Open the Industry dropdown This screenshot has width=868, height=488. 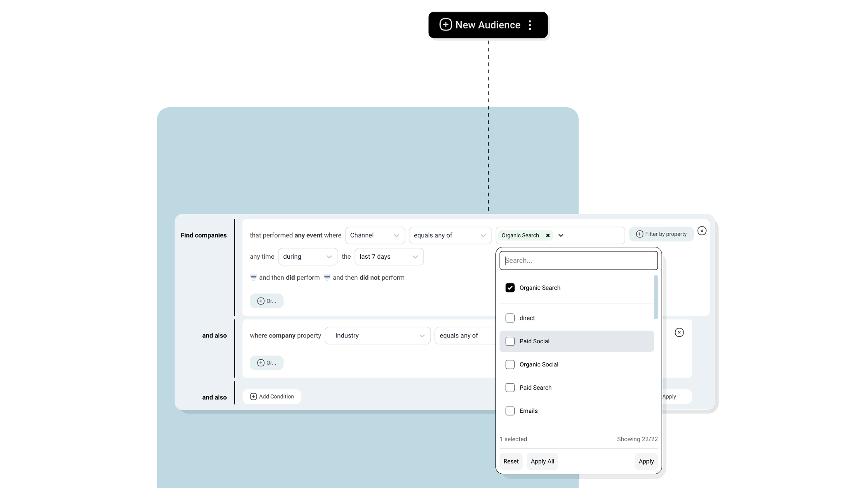[377, 335]
